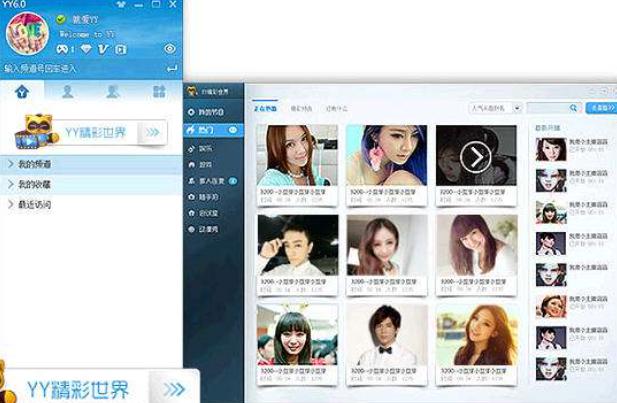Image resolution: width=617 pixels, height=403 pixels.
Task: Expand the 最近访问 section
Action: pyautogui.click(x=11, y=204)
